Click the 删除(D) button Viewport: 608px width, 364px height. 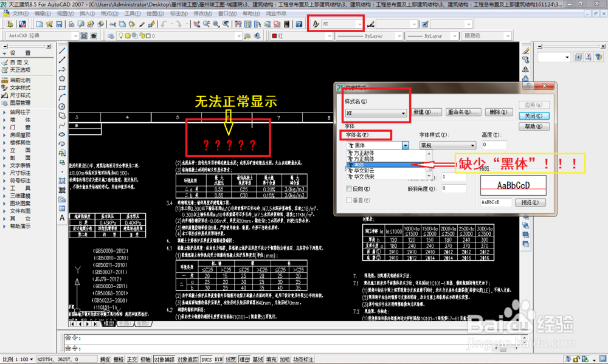(499, 112)
